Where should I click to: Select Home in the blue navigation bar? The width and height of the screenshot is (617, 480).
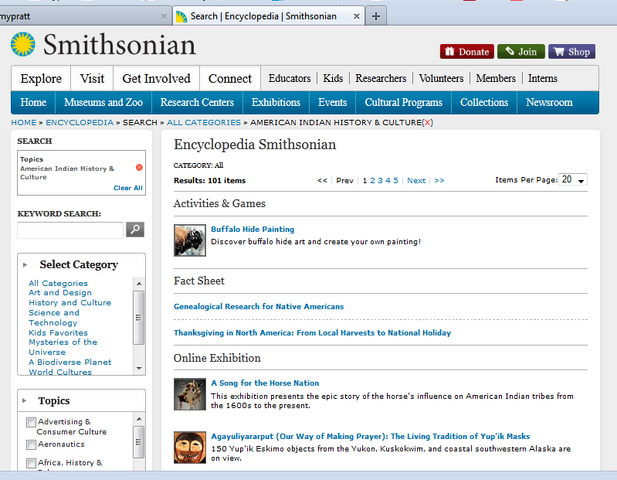click(33, 102)
